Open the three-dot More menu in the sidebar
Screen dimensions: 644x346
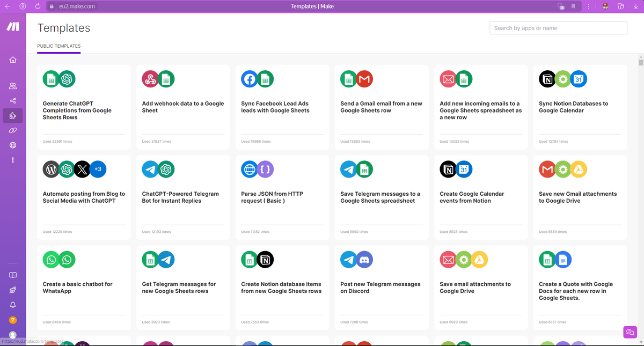coord(13,160)
